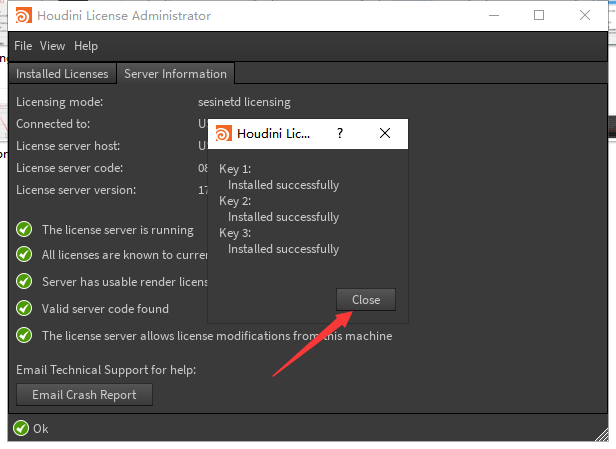
Task: Minimize the Houdini License Administrator window
Action: [x=494, y=16]
